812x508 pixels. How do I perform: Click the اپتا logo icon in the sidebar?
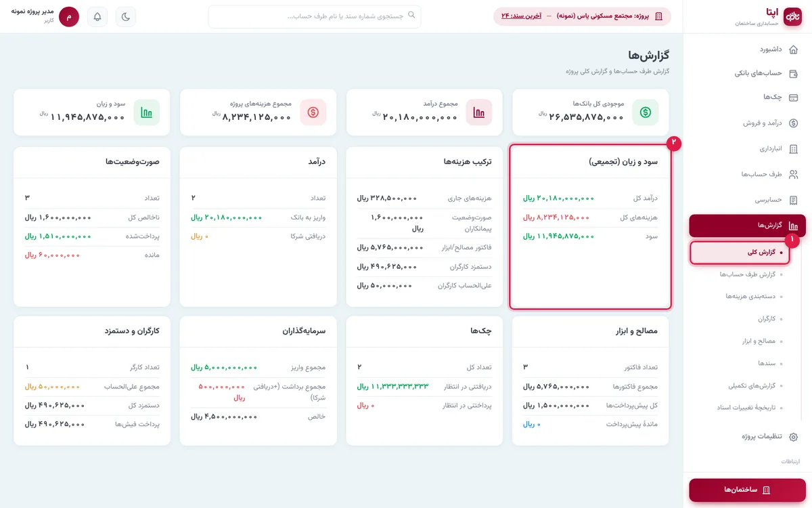point(792,17)
